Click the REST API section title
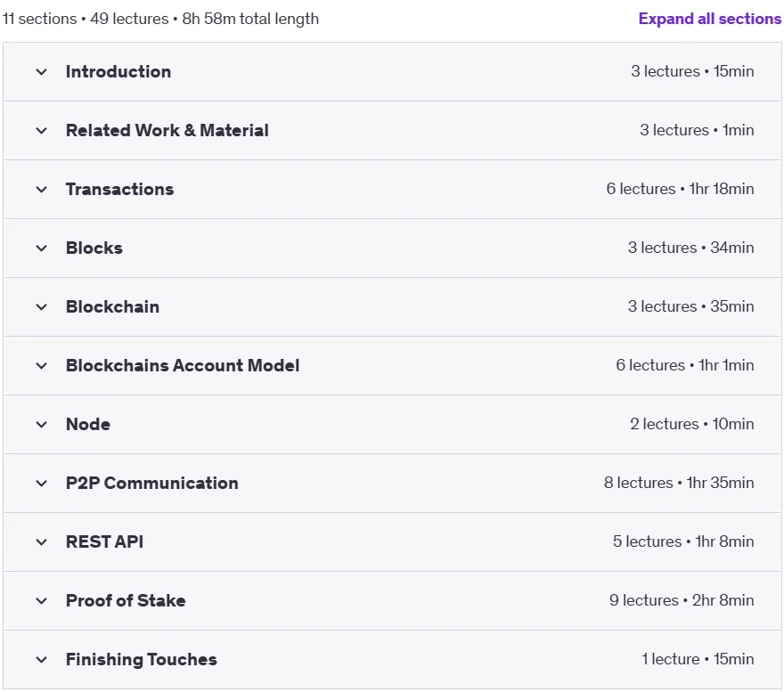The height and width of the screenshot is (692, 784). pos(104,541)
